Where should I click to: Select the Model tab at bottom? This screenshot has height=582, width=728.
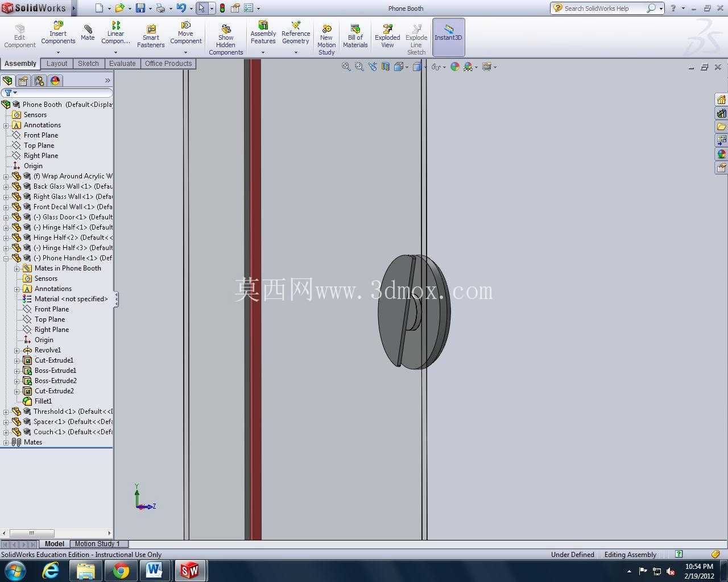(55, 544)
